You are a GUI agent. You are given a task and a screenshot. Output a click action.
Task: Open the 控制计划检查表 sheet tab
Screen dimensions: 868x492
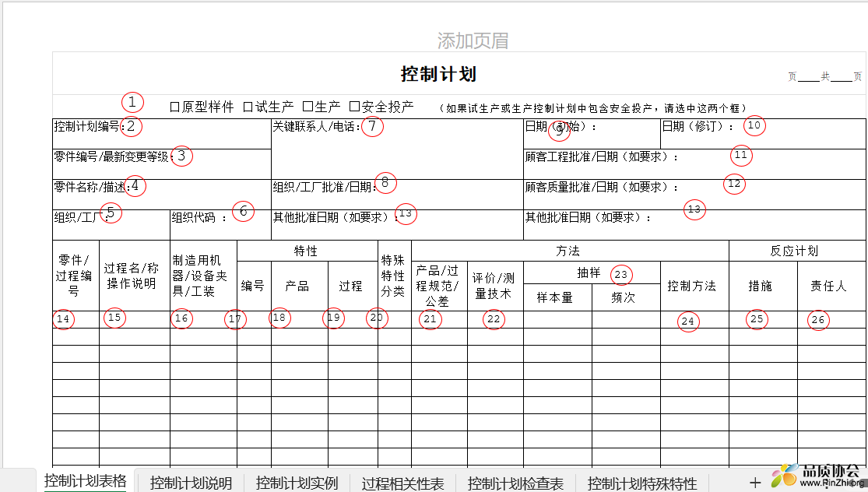515,483
